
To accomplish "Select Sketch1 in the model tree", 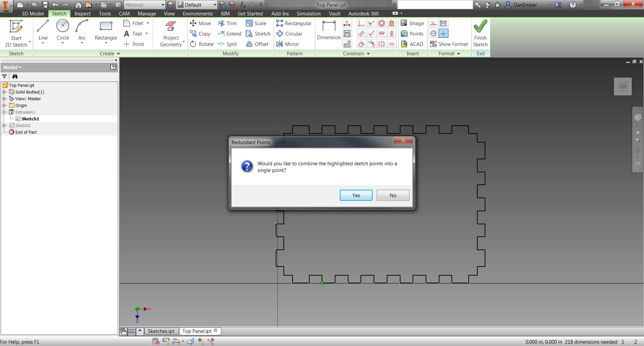I will coord(30,119).
